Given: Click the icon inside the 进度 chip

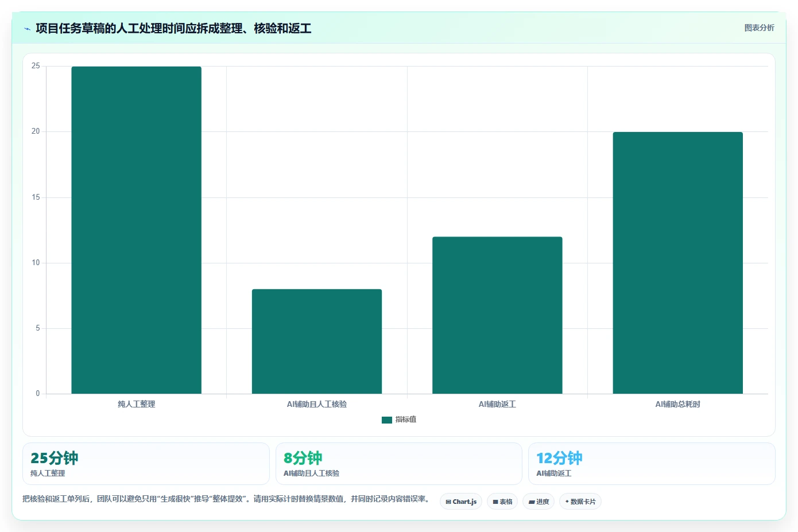Looking at the screenshot, I should (532, 502).
